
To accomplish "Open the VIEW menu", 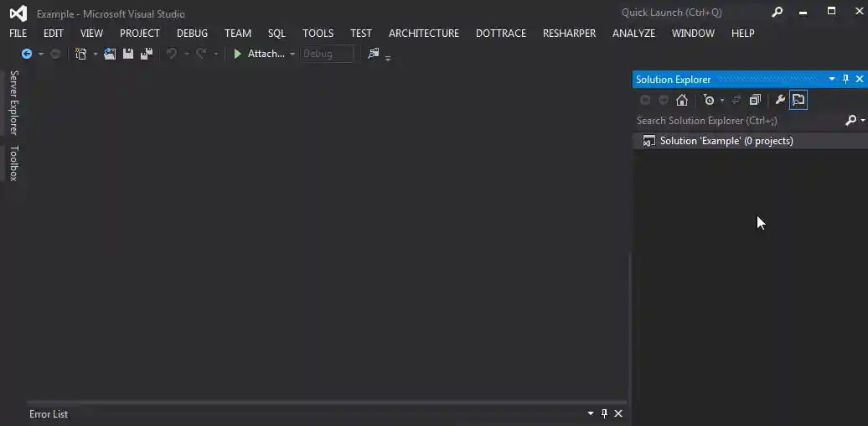I will (x=91, y=34).
